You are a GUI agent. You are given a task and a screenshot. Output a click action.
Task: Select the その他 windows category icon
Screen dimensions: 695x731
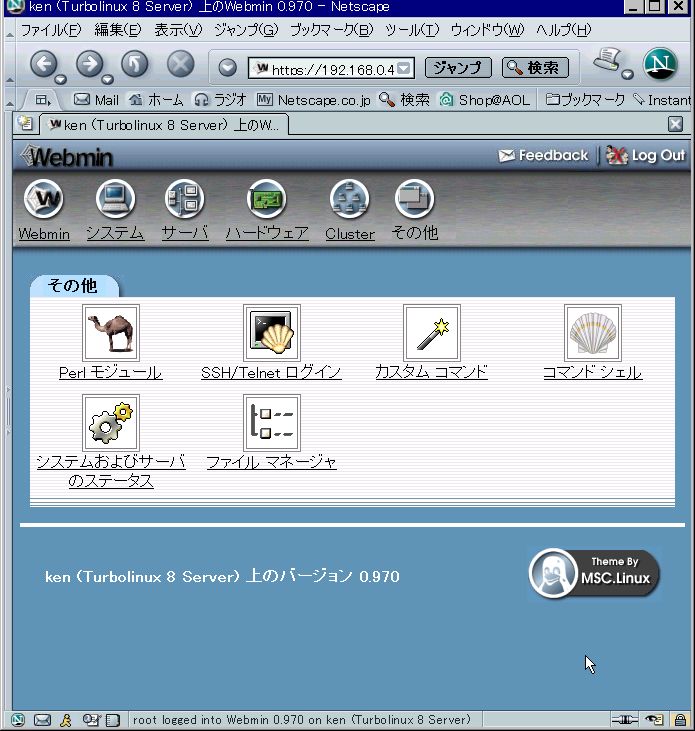[x=414, y=199]
